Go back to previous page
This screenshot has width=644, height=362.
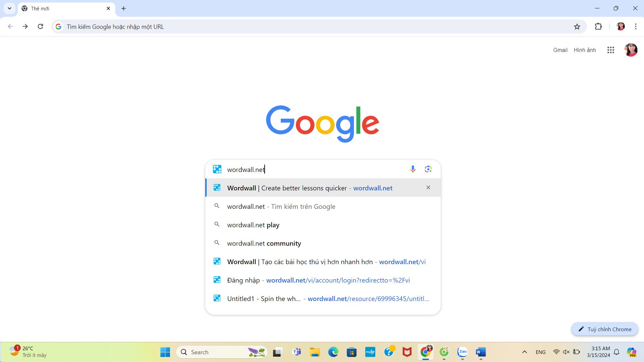(10, 26)
